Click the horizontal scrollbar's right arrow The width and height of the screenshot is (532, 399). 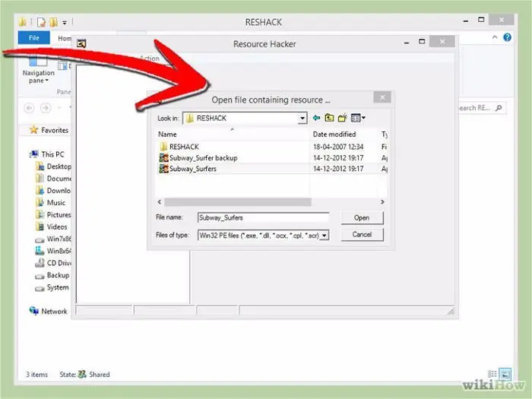tap(382, 202)
